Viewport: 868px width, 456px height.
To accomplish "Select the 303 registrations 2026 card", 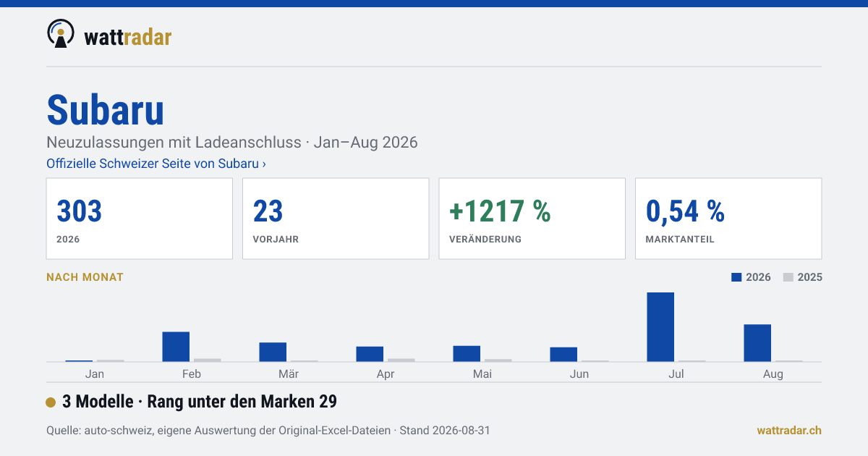I will click(140, 219).
